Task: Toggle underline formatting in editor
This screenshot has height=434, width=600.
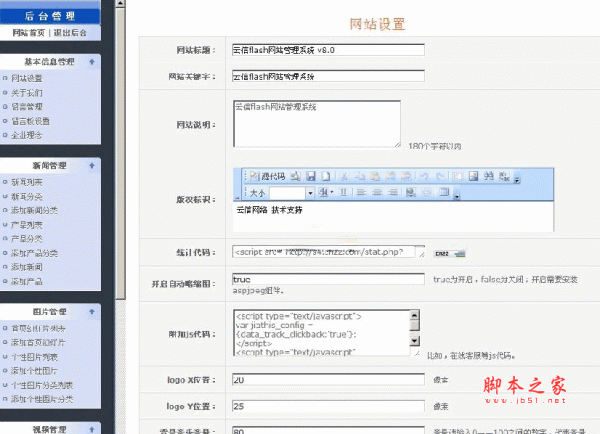Action: [344, 192]
